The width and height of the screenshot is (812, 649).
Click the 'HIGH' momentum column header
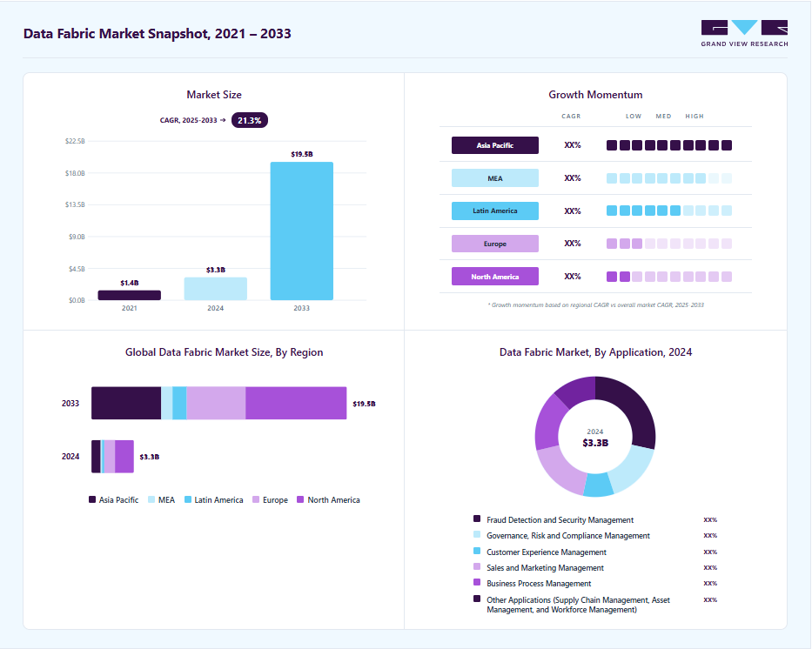point(695,116)
